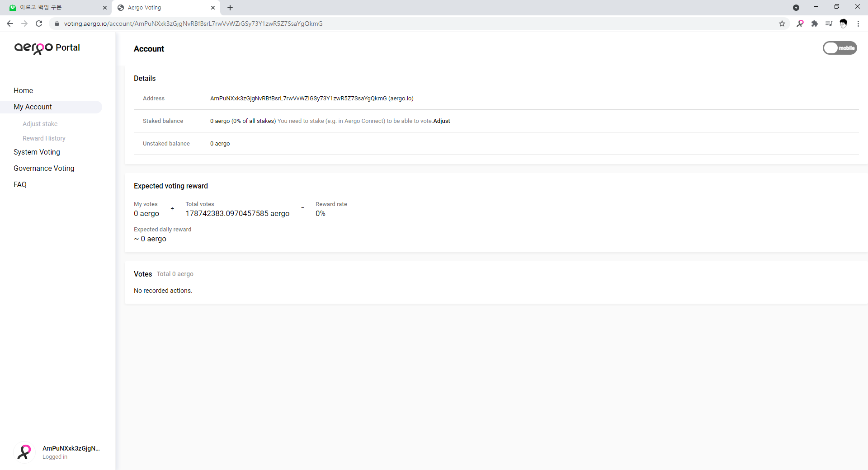
Task: Close the Korean-titled first browser tab
Action: pyautogui.click(x=105, y=8)
